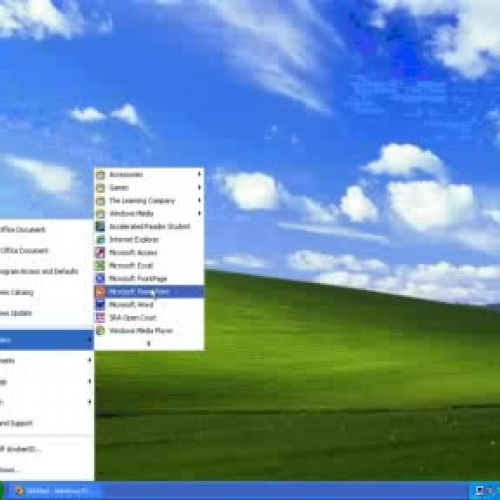This screenshot has height=500, width=500.
Task: Launch Accelerated Reader Student
Action: click(149, 226)
